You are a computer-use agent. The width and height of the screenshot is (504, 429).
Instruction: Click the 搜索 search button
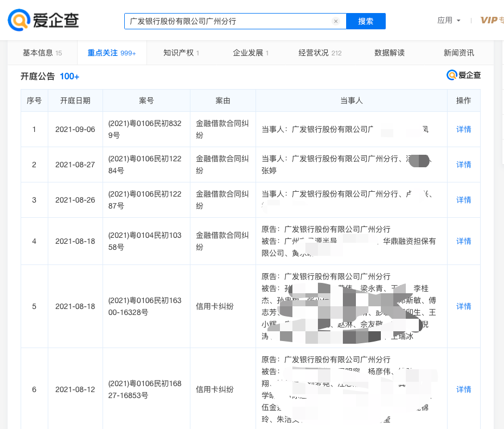(x=366, y=21)
